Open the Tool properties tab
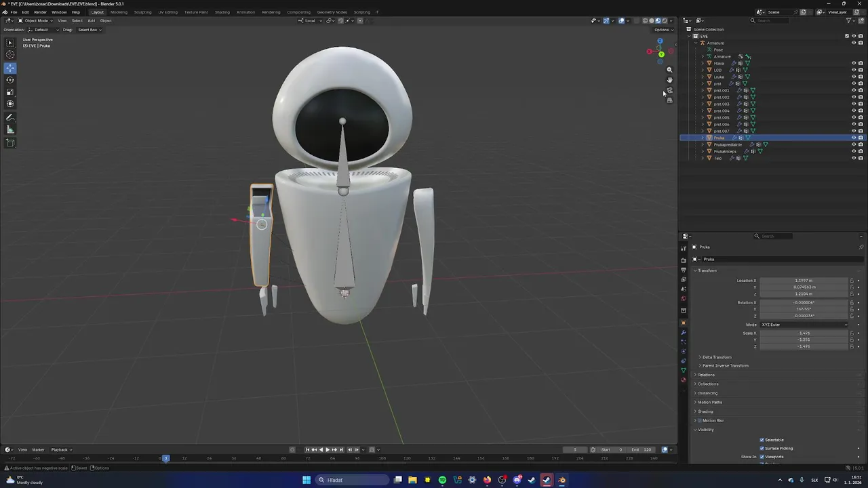 tap(684, 248)
